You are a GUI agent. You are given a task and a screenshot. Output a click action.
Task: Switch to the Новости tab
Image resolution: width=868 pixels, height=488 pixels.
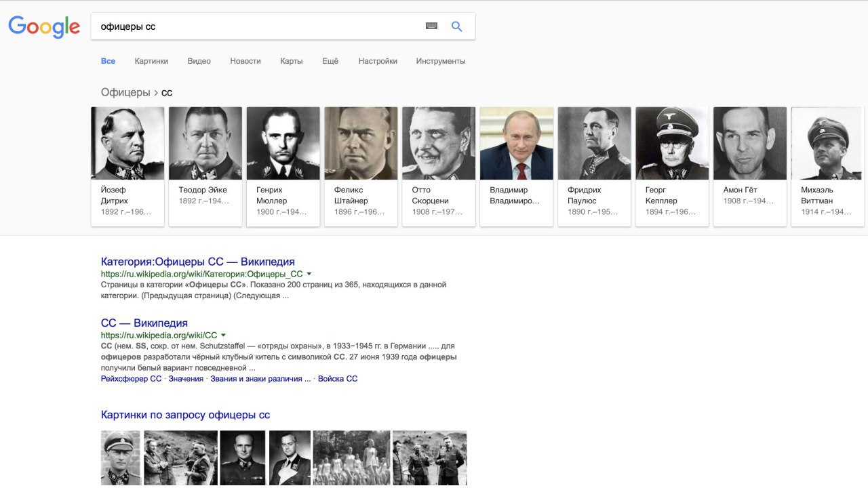click(245, 61)
